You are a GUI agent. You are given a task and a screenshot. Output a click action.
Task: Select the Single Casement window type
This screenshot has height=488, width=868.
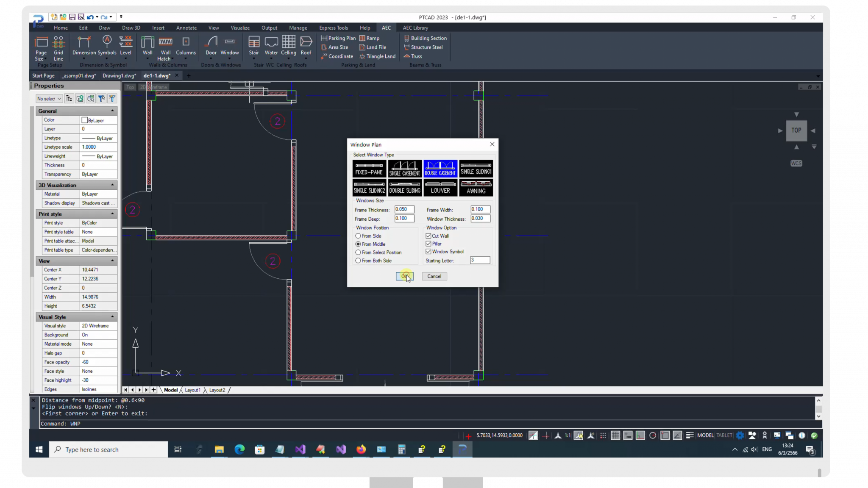[x=405, y=169]
